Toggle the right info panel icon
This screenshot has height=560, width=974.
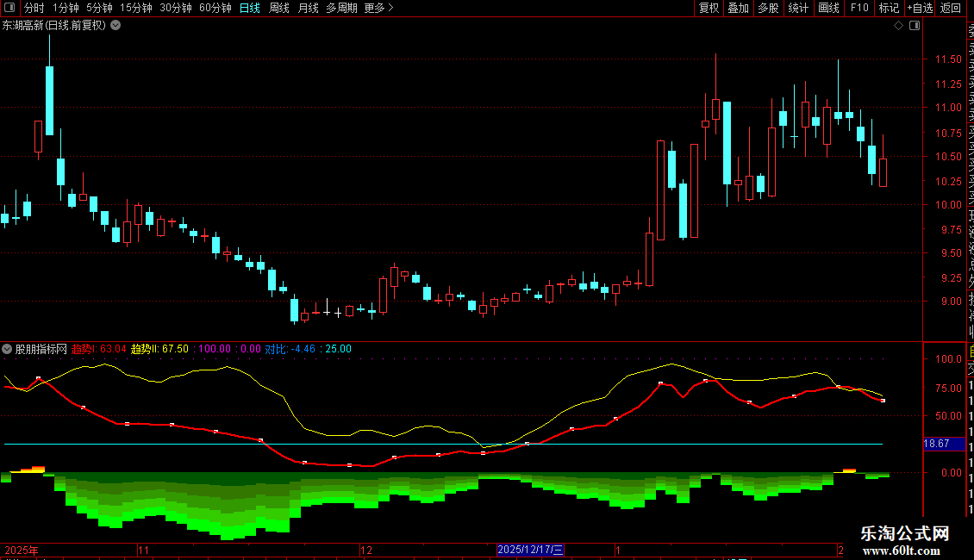pos(915,26)
